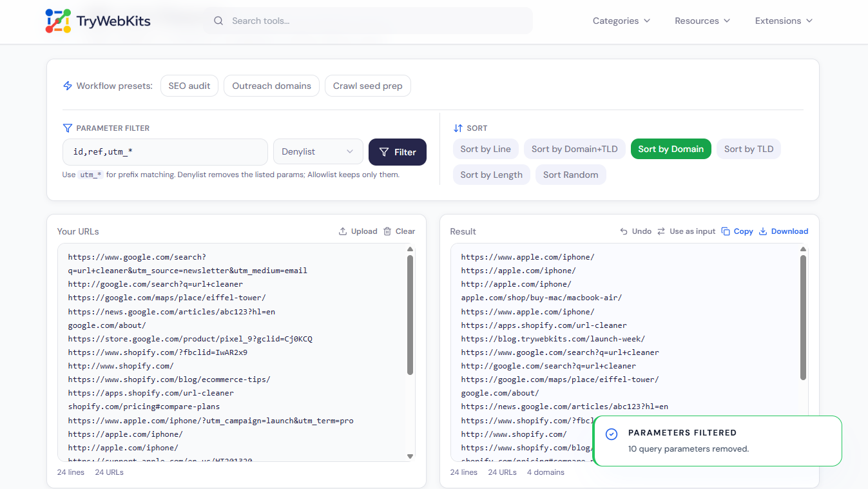The height and width of the screenshot is (489, 868).
Task: Click the Clear text link
Action: click(405, 231)
